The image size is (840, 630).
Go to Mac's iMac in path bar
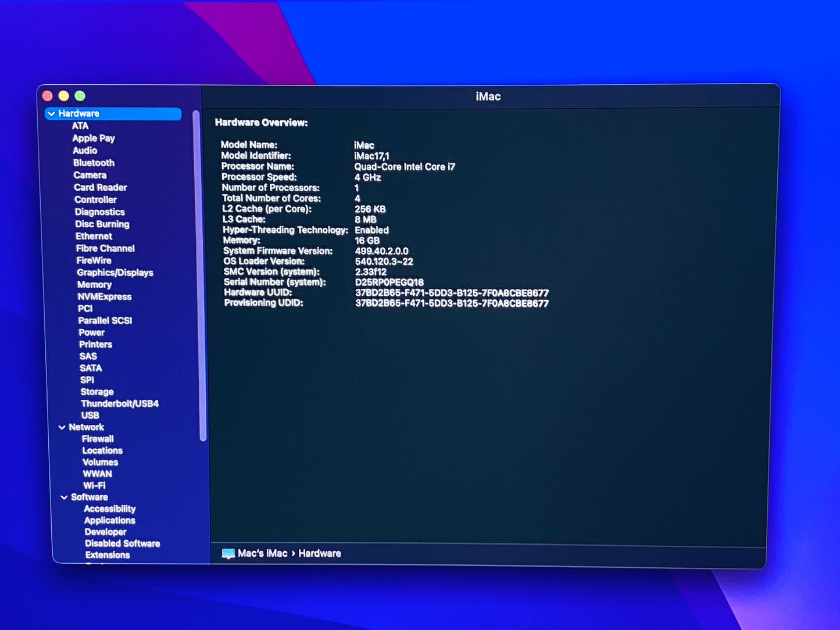(x=263, y=553)
